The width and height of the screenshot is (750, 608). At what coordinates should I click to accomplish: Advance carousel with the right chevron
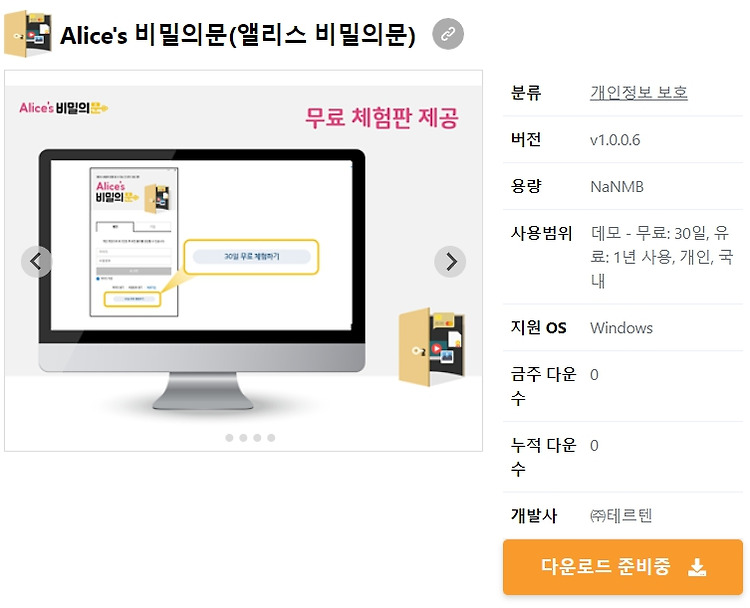point(450,262)
